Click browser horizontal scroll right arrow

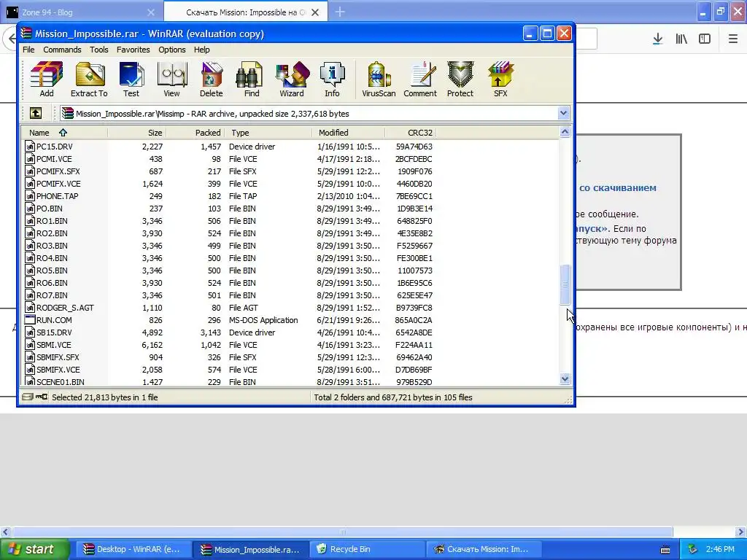pos(740,532)
